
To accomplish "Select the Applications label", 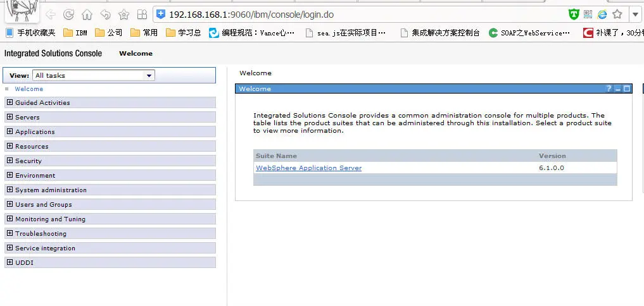I will 35,132.
